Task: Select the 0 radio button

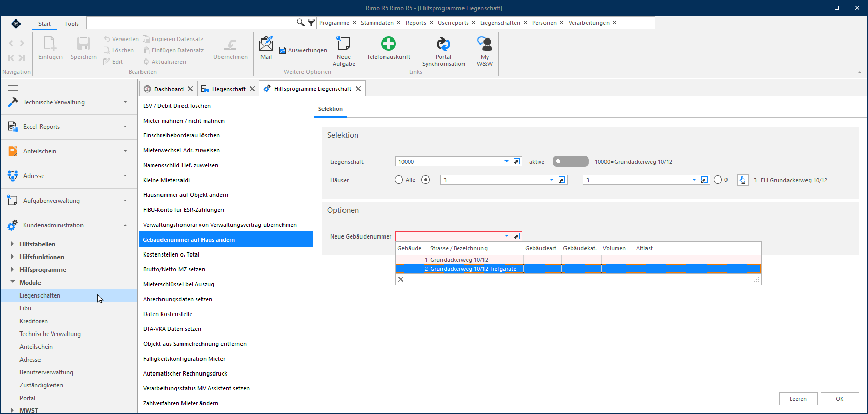Action: click(x=718, y=180)
